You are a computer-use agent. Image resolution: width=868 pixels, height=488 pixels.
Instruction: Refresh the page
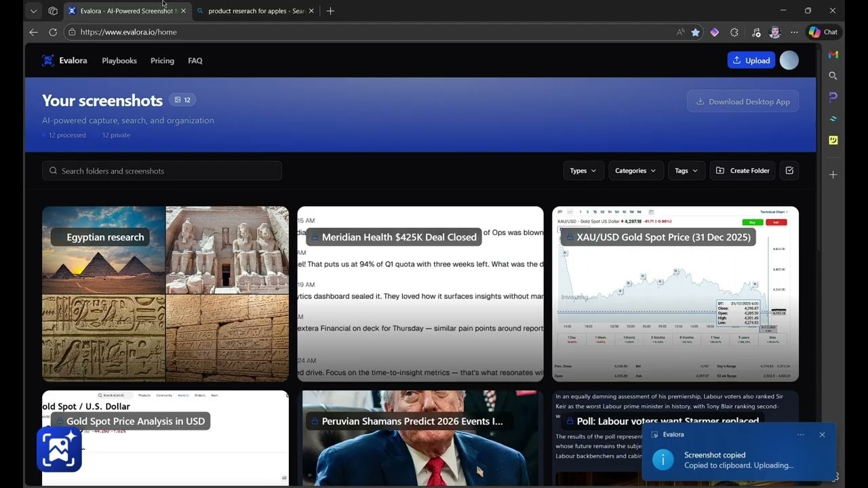[53, 32]
